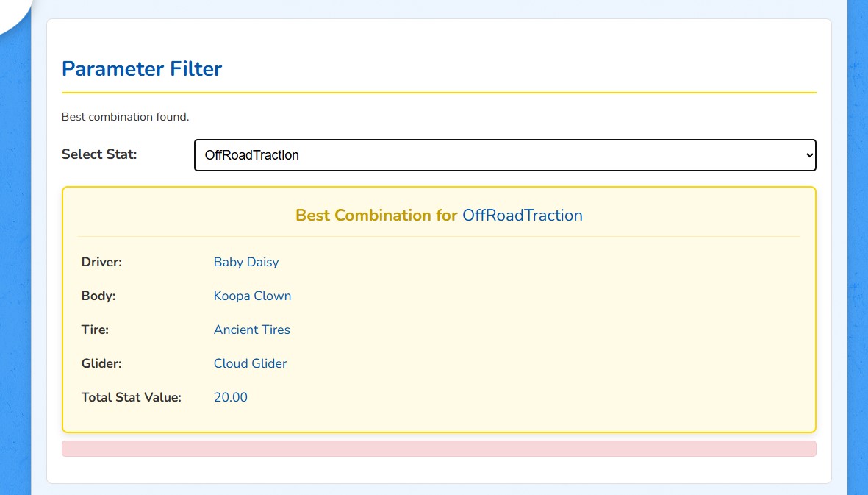The image size is (868, 495).
Task: Click the yellow divider line under the heading
Action: point(439,93)
